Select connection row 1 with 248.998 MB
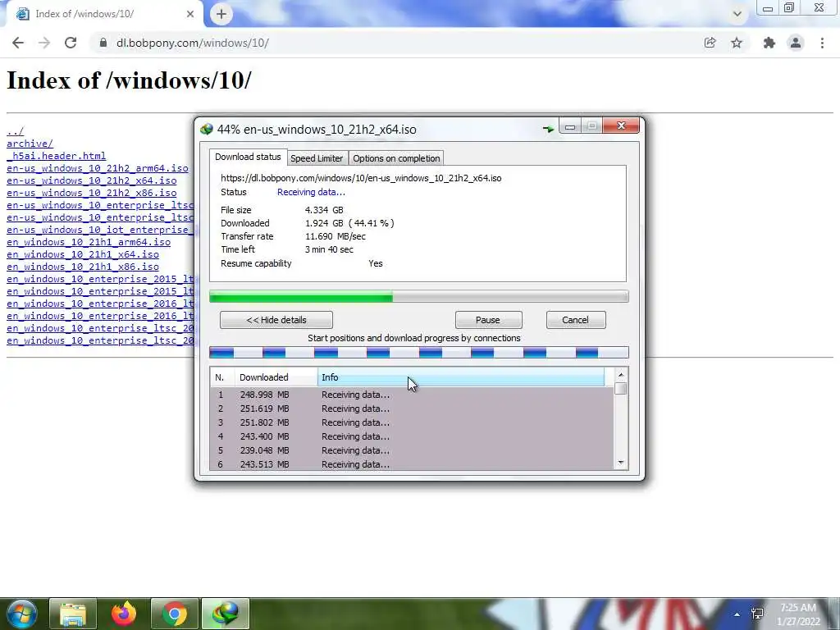This screenshot has width=840, height=630. pos(412,395)
